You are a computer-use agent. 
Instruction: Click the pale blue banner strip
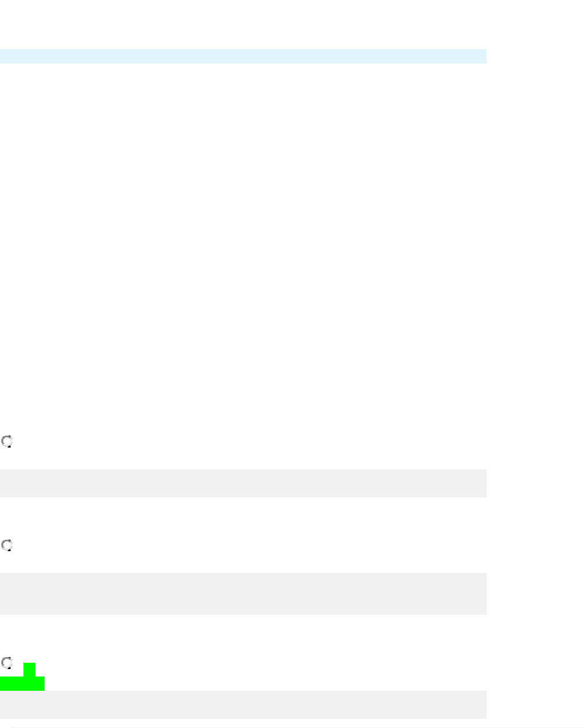click(x=243, y=56)
